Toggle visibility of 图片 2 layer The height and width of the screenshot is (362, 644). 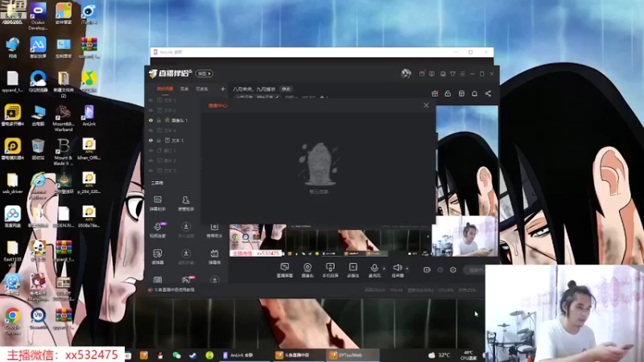[x=151, y=160]
